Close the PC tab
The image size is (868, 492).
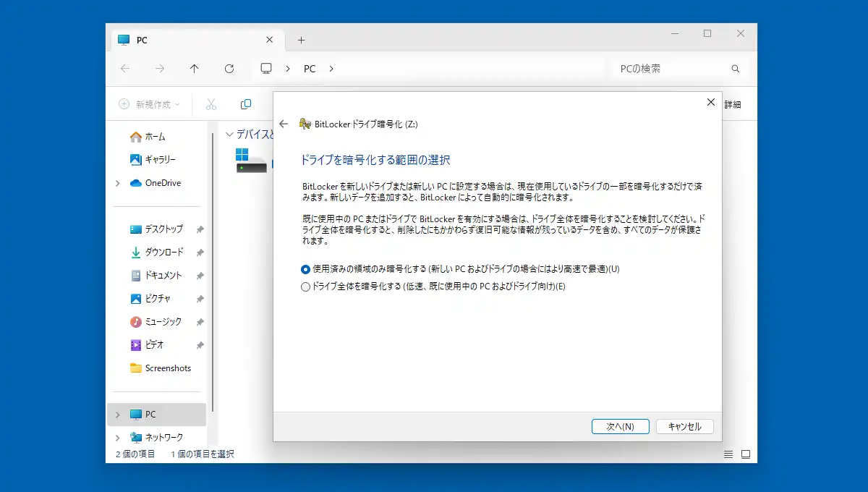(270, 40)
